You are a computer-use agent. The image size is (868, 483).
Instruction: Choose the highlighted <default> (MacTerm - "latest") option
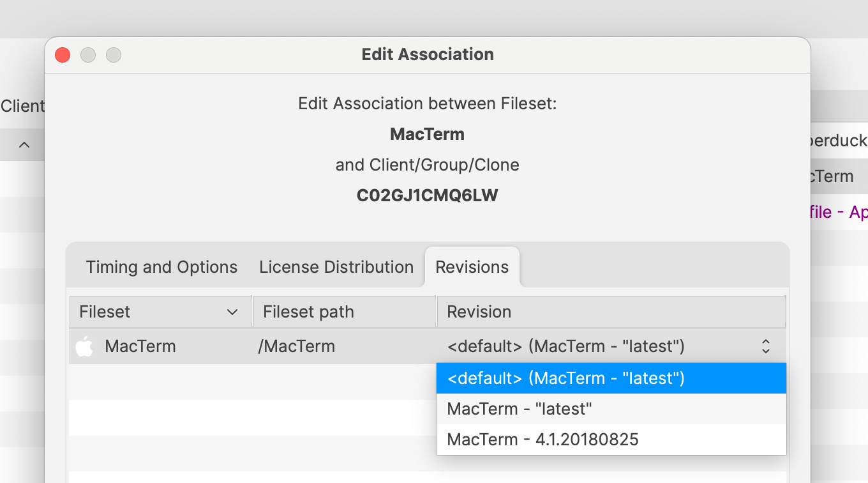[x=611, y=378]
